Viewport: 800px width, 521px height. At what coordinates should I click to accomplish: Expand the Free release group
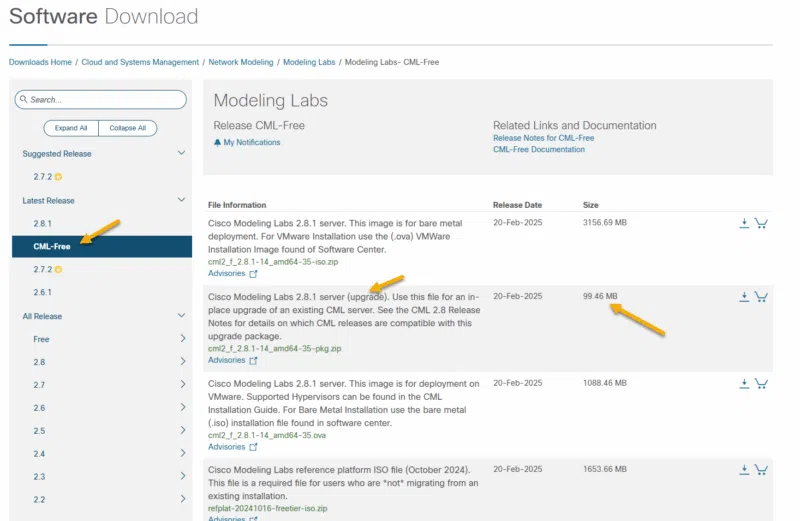[182, 339]
